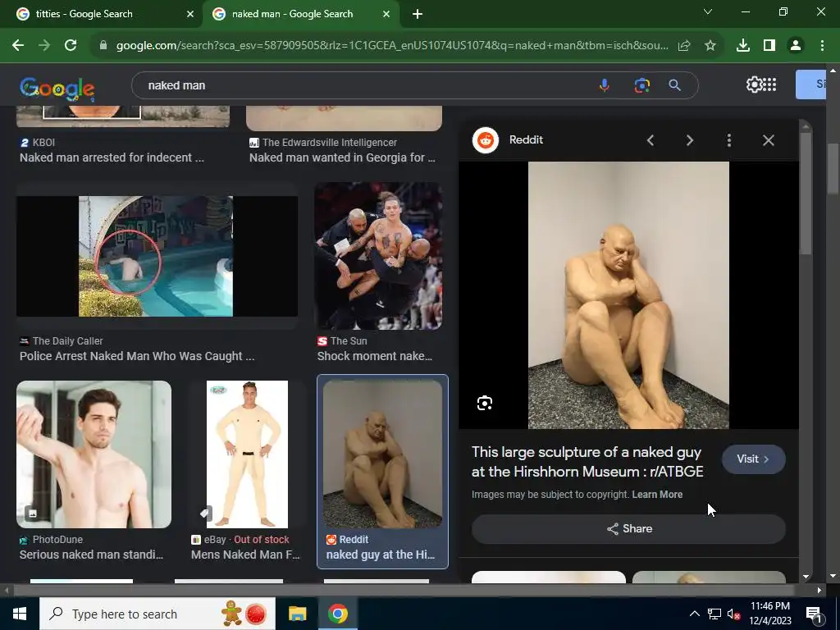Close the 'naked man - Google Search' tab
Image resolution: width=840 pixels, height=630 pixels.
pyautogui.click(x=386, y=14)
